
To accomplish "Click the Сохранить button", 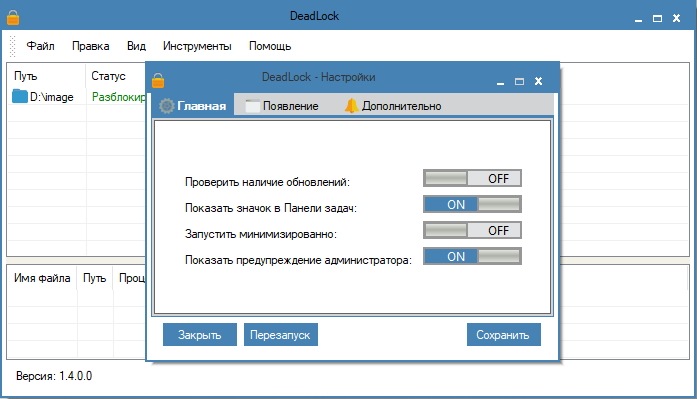I will 504,335.
